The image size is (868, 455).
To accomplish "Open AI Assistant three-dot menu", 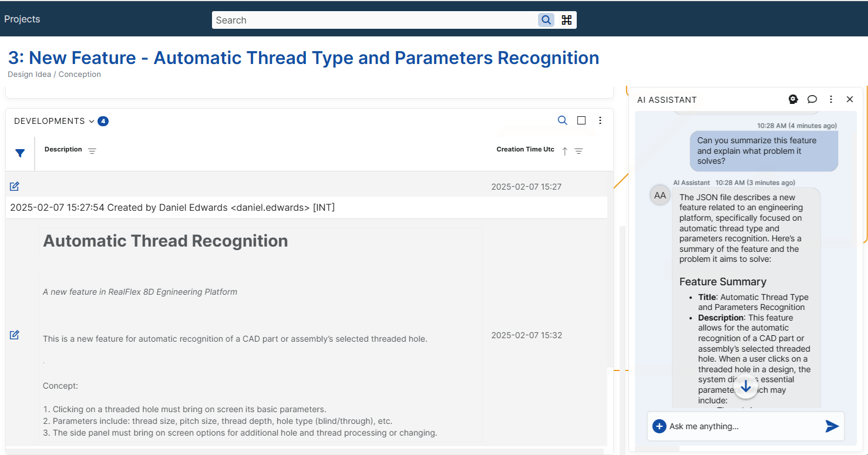I will pyautogui.click(x=831, y=99).
